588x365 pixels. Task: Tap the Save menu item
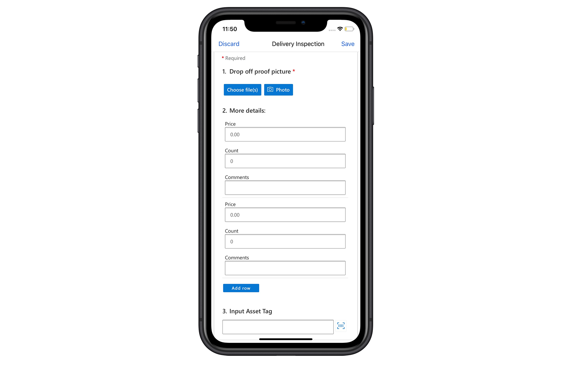(x=348, y=44)
